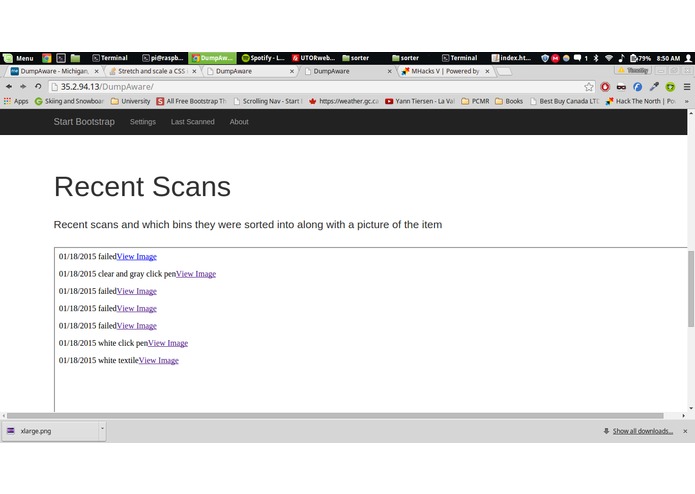695x494 pixels.
Task: Close the MHacks V tab
Action: (487, 71)
